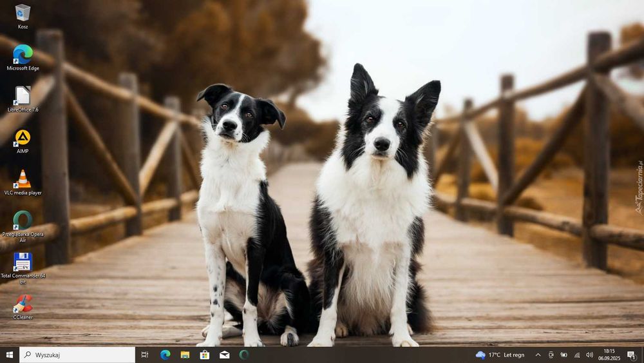The image size is (644, 363).
Task: Open the clock showing 18:15 06.09.2025
Action: coord(609,355)
